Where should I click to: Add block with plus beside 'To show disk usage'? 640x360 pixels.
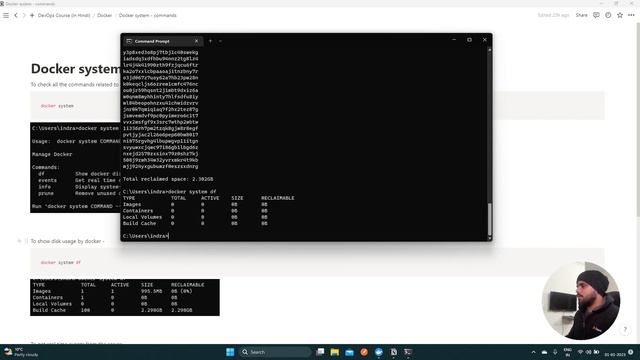click(19, 241)
